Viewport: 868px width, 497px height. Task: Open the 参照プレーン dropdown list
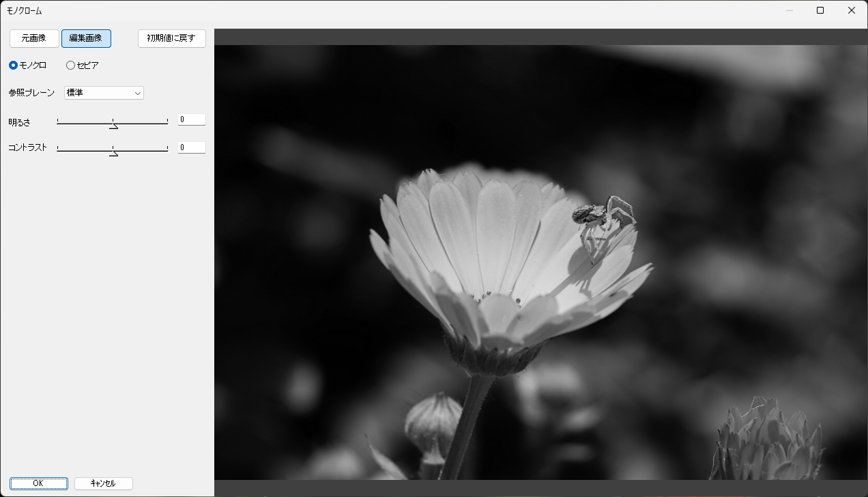(104, 93)
